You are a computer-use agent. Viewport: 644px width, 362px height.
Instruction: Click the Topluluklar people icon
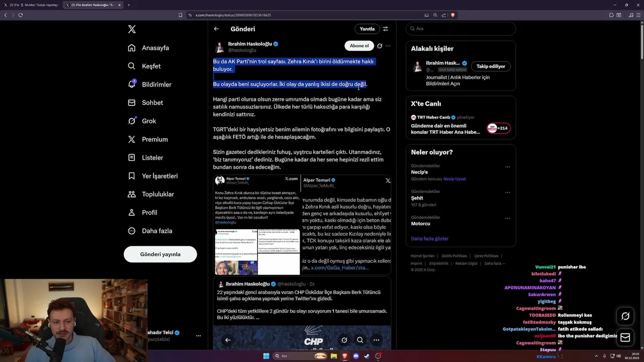132,194
